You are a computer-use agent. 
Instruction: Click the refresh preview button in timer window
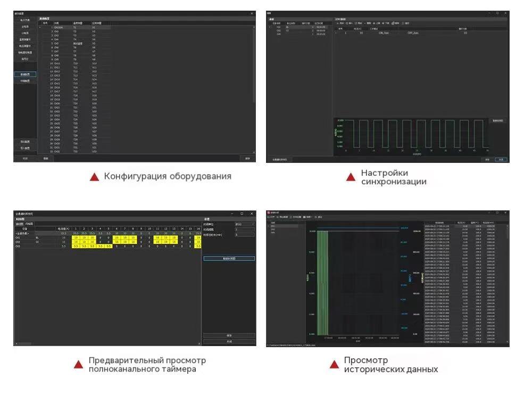[229, 258]
